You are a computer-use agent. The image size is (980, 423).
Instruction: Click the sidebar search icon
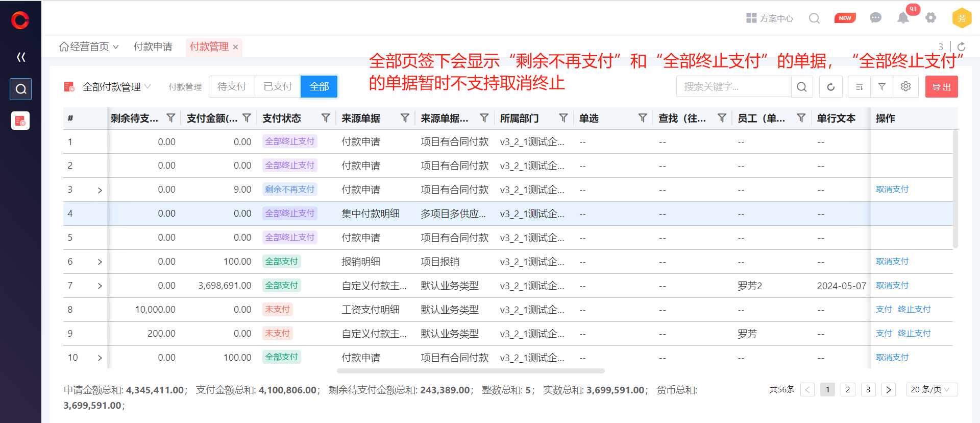(21, 89)
